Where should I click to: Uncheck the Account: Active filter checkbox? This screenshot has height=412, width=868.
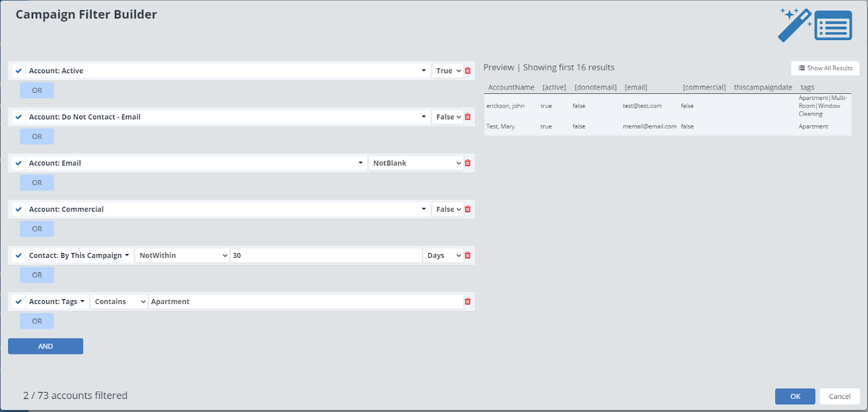click(x=18, y=71)
